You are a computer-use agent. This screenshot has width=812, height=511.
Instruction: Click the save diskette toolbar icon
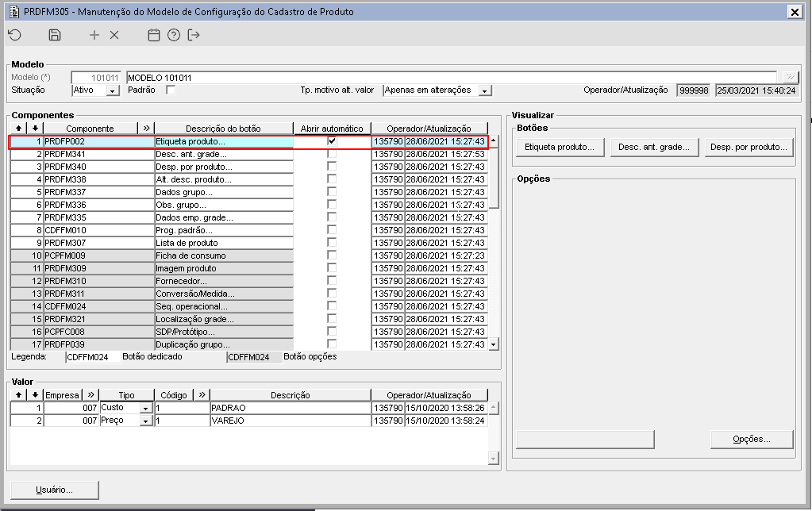55,35
